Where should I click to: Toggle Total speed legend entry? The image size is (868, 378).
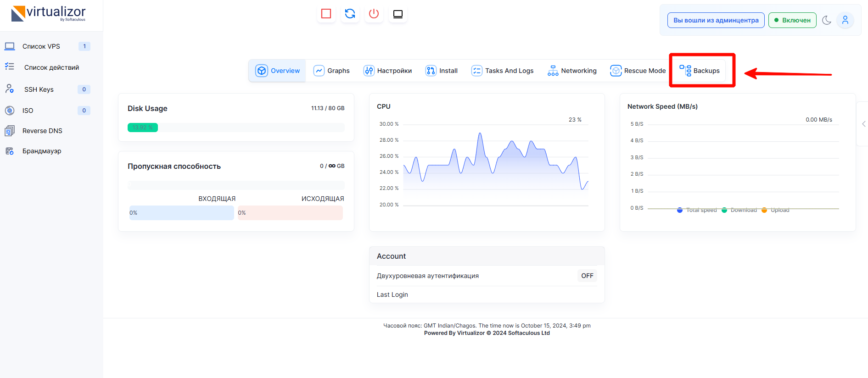click(697, 210)
